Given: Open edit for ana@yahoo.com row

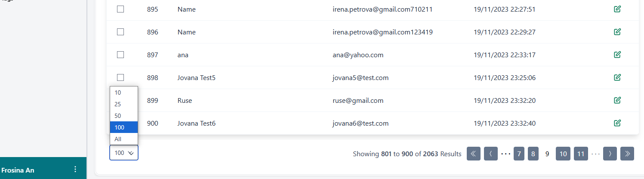Looking at the screenshot, I should tap(617, 55).
